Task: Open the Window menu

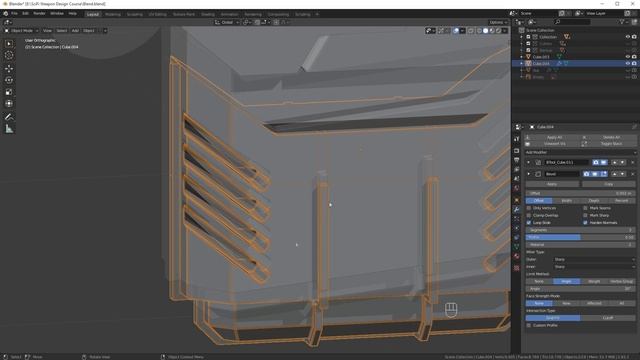Action: [x=57, y=13]
